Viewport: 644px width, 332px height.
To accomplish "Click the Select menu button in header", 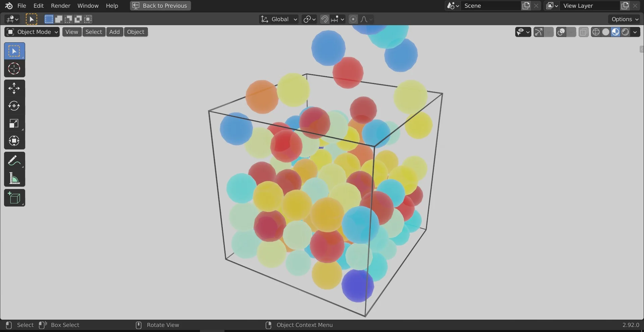I will [94, 32].
